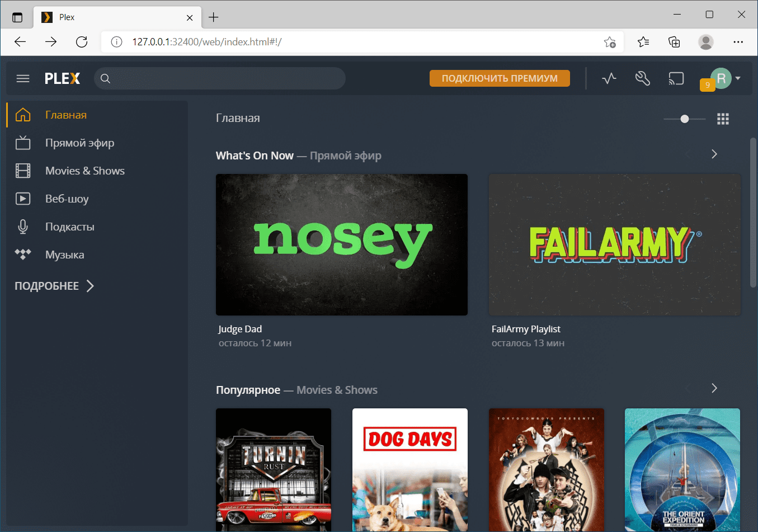
Task: Open the Dog Days poster
Action: 410,470
